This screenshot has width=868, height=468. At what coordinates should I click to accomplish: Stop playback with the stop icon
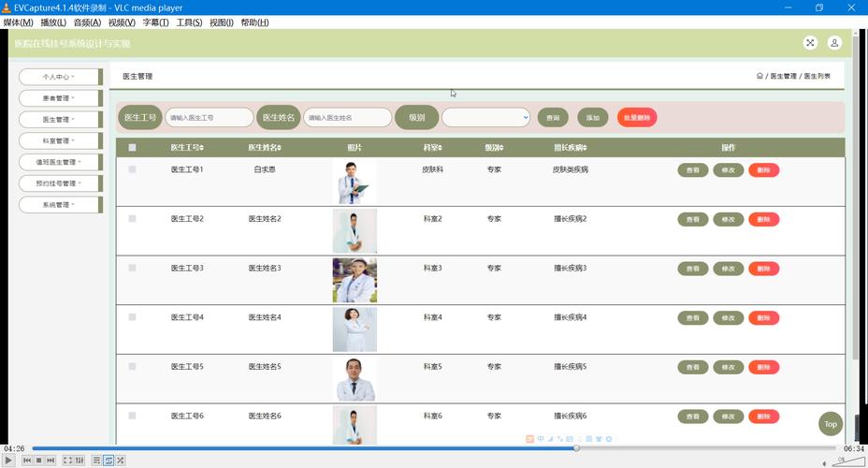pos(38,461)
